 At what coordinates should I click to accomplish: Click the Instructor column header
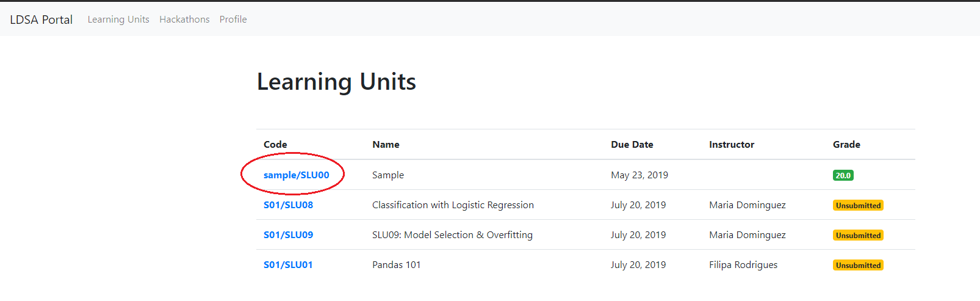tap(731, 145)
